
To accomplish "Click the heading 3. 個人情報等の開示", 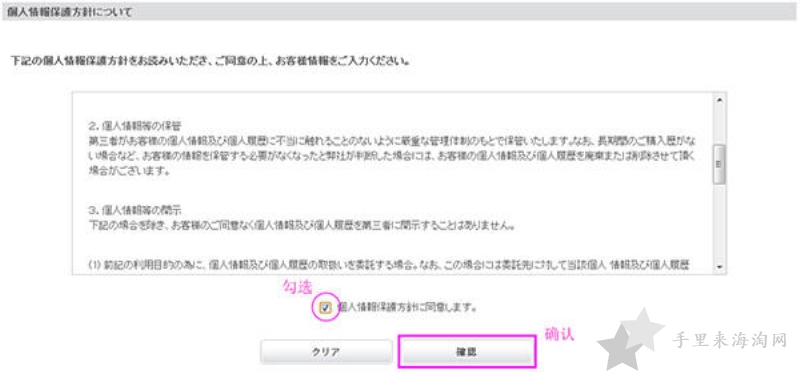I will click(134, 210).
